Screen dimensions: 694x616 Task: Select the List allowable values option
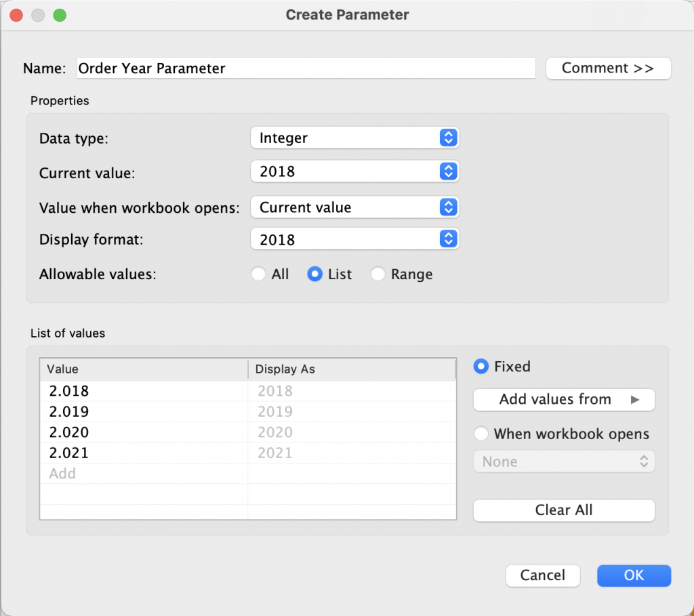(314, 274)
